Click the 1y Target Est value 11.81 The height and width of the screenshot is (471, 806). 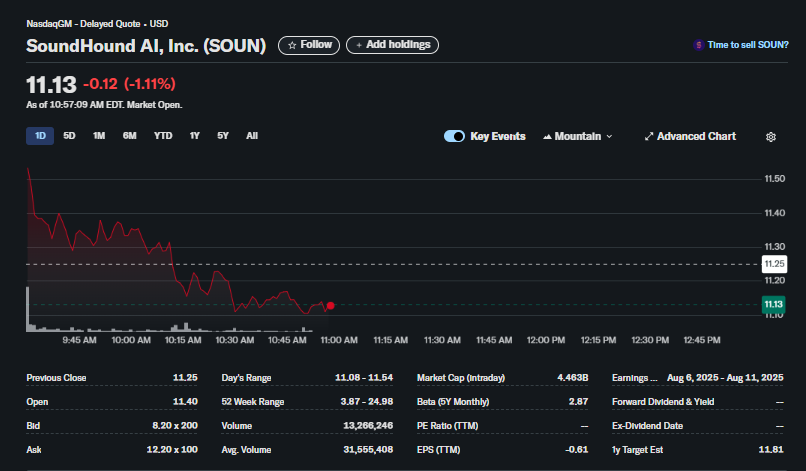[x=771, y=449]
